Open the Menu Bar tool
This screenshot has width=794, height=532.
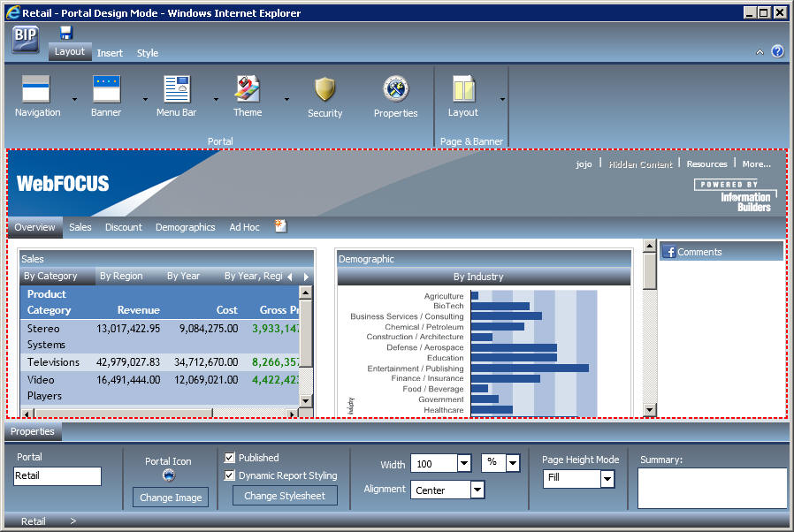tap(176, 96)
